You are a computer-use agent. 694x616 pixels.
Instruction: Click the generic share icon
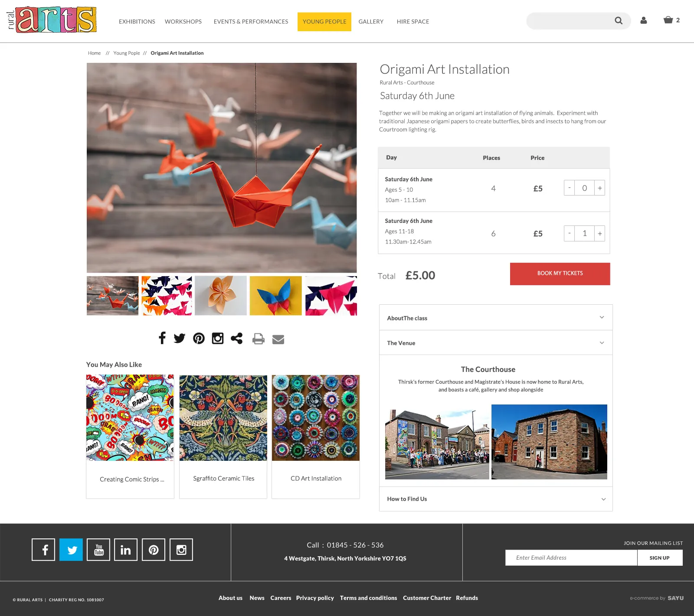[x=236, y=338]
